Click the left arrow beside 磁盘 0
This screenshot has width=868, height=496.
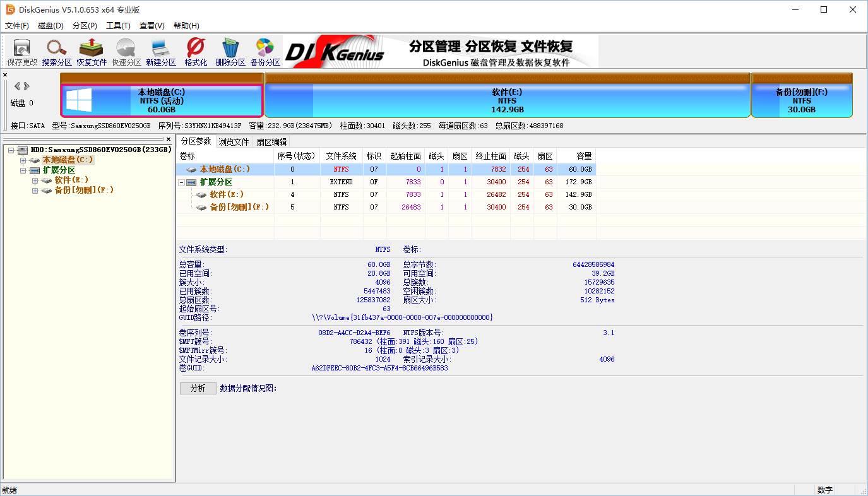pos(18,86)
